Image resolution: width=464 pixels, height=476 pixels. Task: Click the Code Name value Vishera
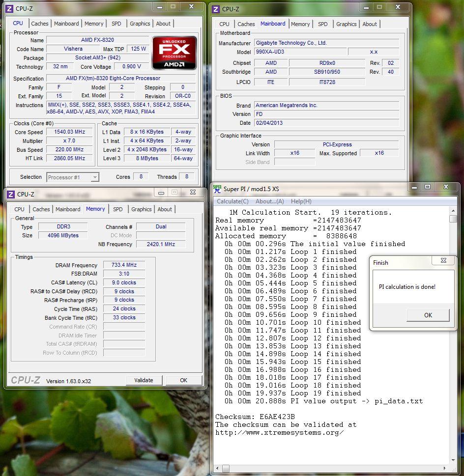click(73, 49)
